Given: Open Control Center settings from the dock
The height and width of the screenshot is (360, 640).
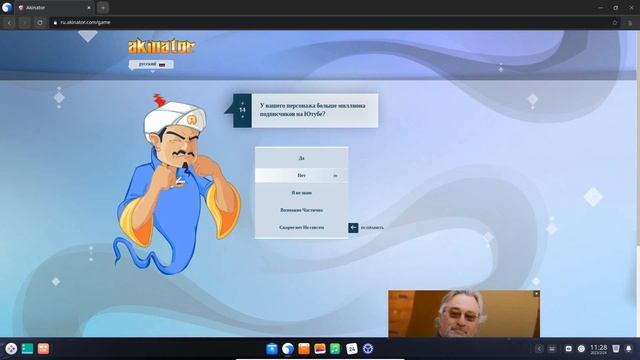Looking at the screenshot, I should click(368, 349).
